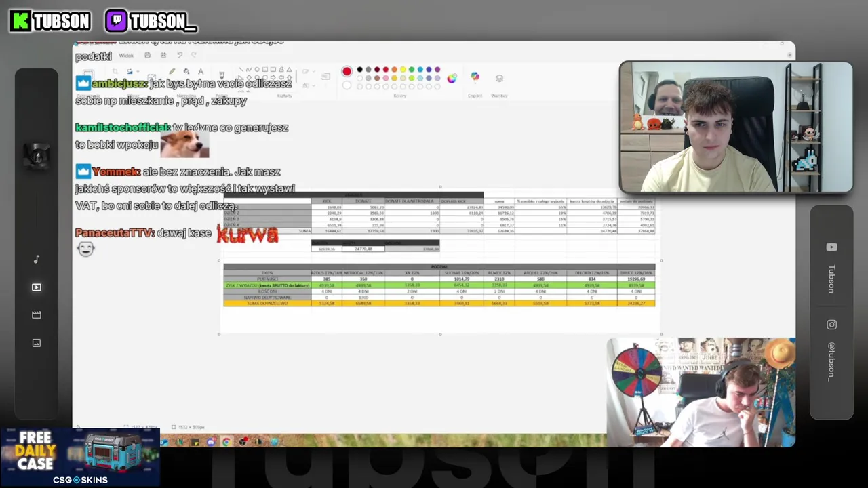Click the PanaceutaTTV username in chat

click(x=114, y=232)
